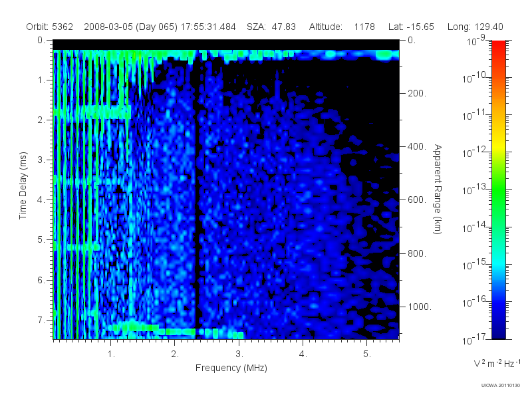Click the SZA: 47.83 value
The height and width of the screenshot is (399, 532).
tap(271, 27)
